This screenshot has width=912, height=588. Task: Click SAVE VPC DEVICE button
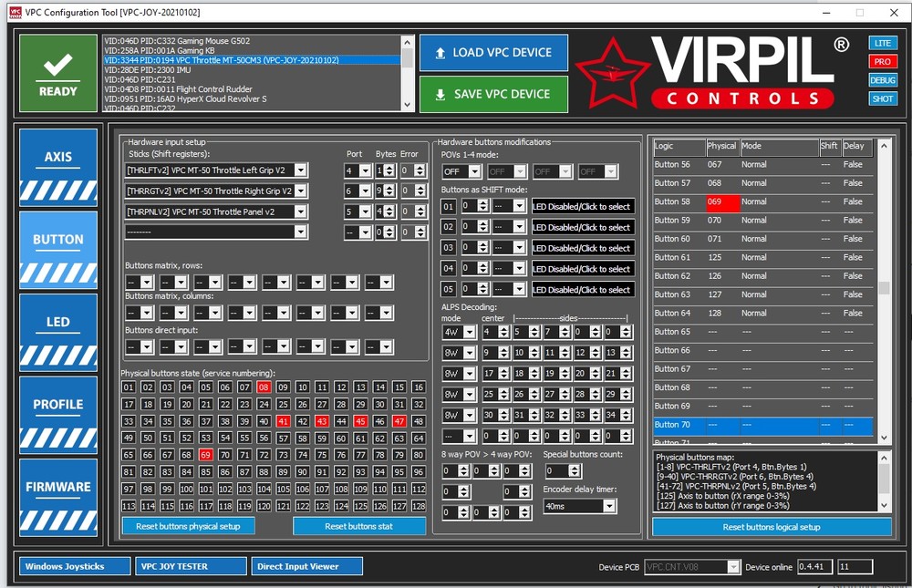tap(493, 94)
